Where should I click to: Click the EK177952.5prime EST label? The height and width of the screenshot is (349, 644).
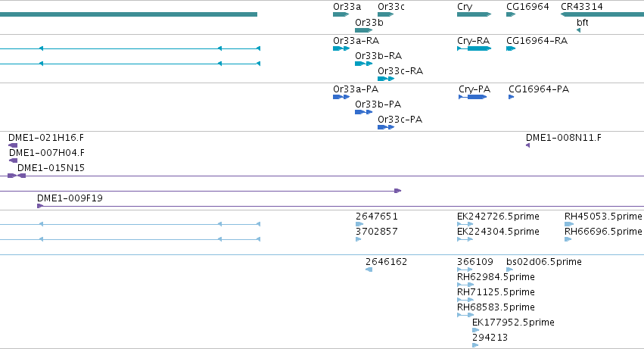pos(513,323)
